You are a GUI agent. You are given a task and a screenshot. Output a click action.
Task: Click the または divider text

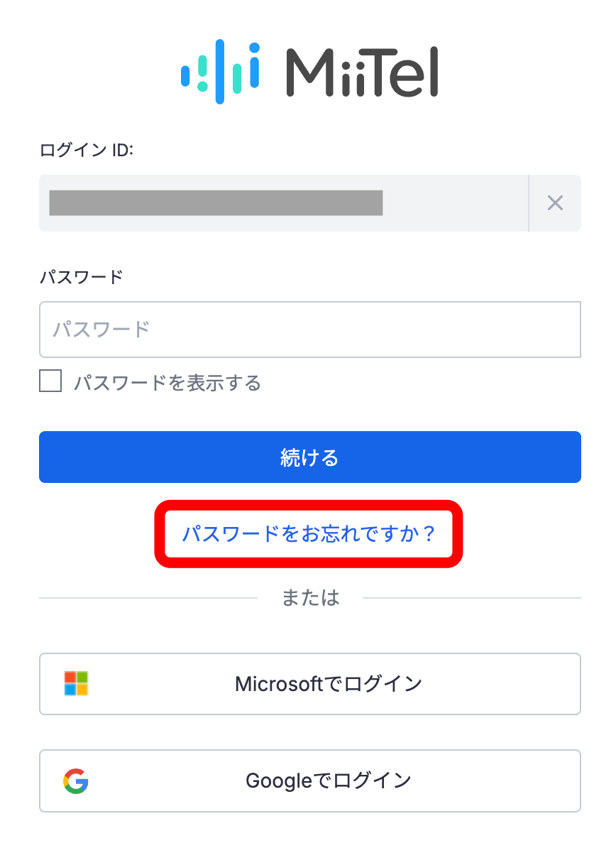click(x=311, y=597)
